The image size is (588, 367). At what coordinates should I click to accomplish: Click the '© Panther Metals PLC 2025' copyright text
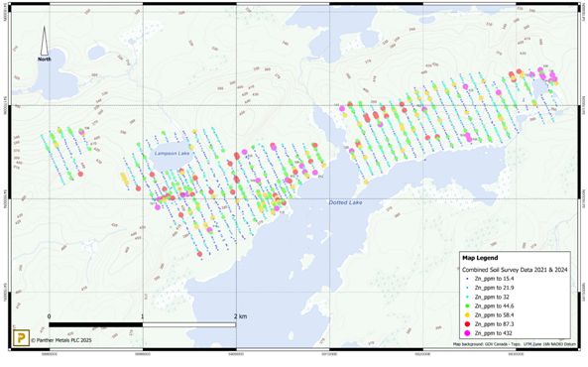point(61,340)
